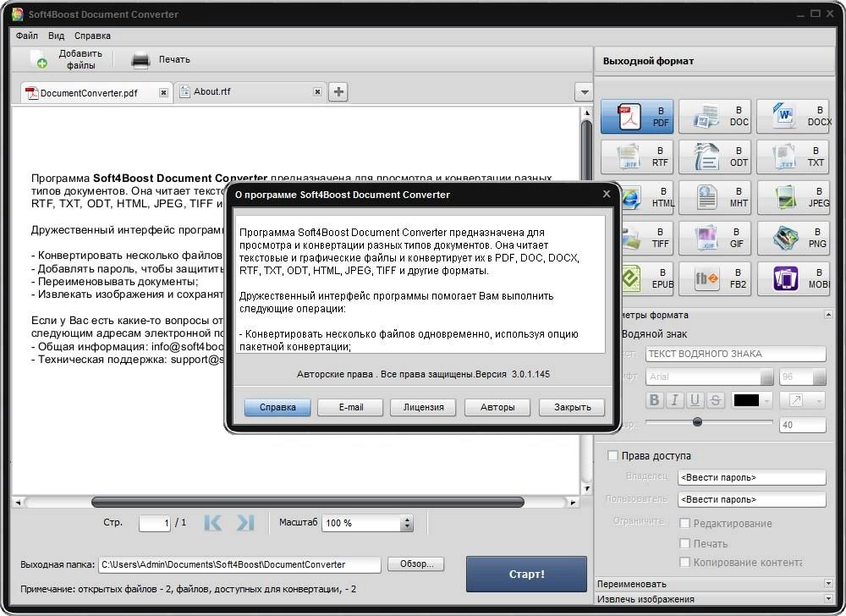
Task: Open the zoom 100 % combo box
Action: click(367, 523)
